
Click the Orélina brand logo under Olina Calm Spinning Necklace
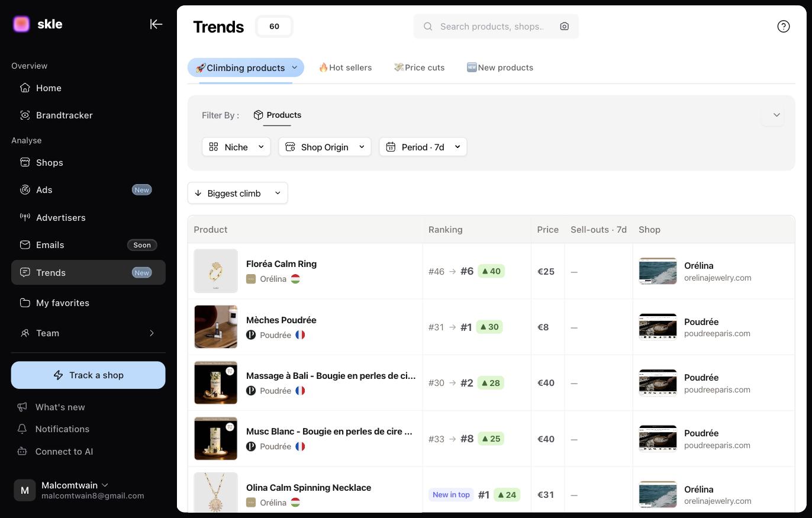pos(251,503)
